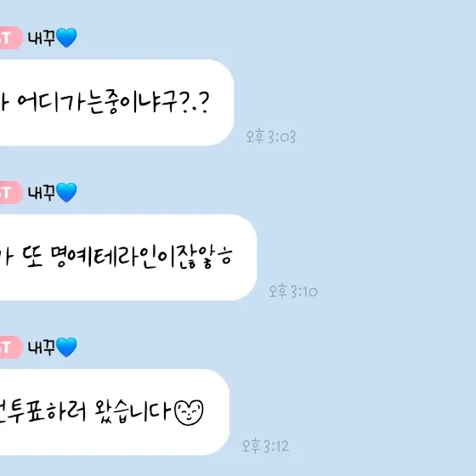The image size is (476, 476).
Task: Click the word 왔습니다 in the last message
Action: pos(133,412)
